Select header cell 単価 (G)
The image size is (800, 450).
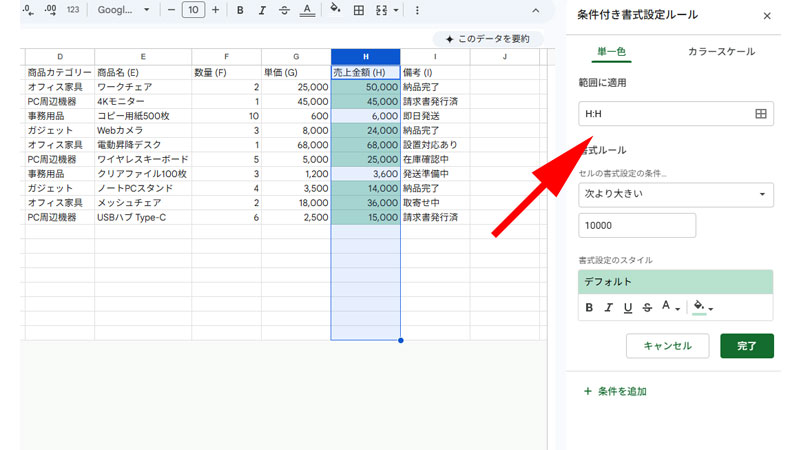pos(296,72)
